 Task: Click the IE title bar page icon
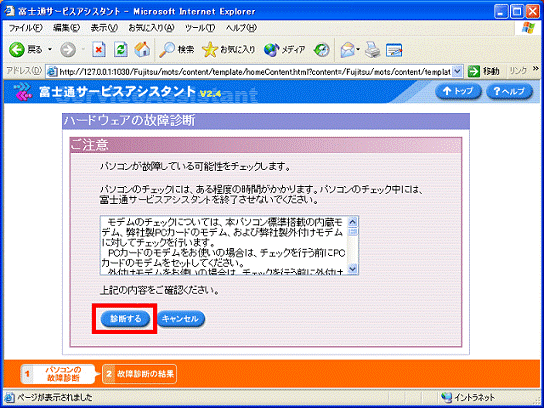point(10,11)
